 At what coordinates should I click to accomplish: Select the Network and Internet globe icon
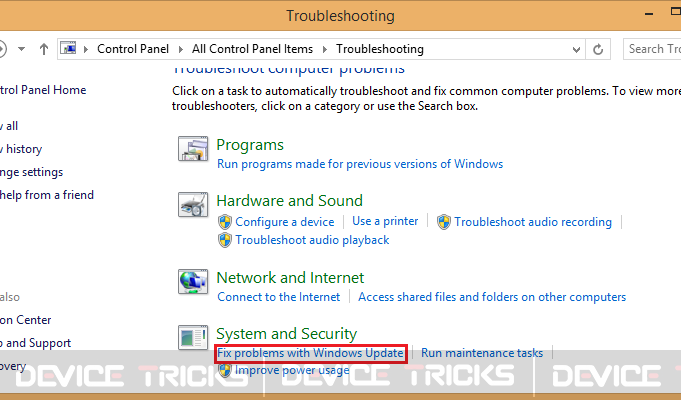pos(193,281)
